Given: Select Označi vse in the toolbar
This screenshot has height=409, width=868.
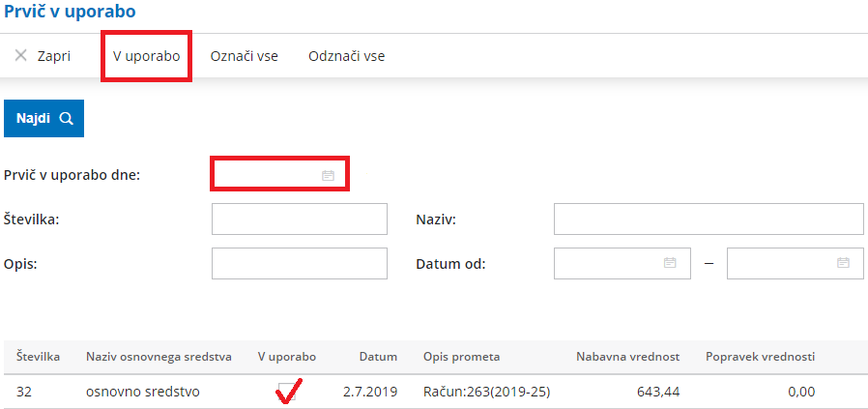Looking at the screenshot, I should (x=245, y=56).
